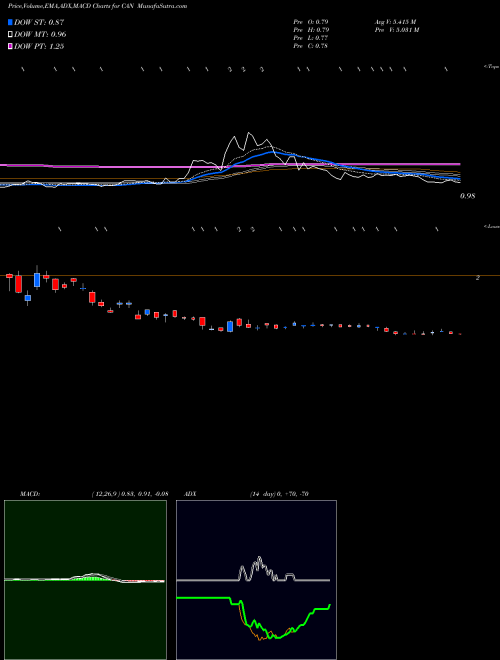The height and width of the screenshot is (660, 500).
Task: Click the 0.98 price label beside EMA lines
Action: pyautogui.click(x=467, y=196)
